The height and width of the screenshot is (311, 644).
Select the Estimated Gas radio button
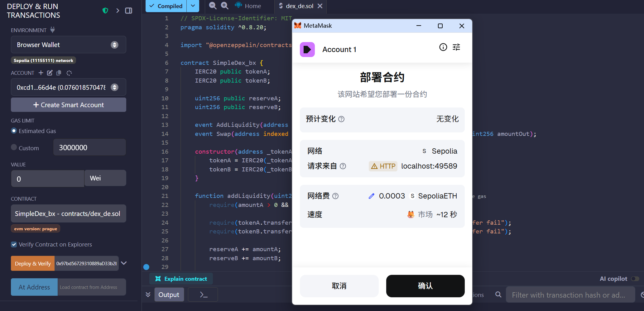tap(14, 131)
